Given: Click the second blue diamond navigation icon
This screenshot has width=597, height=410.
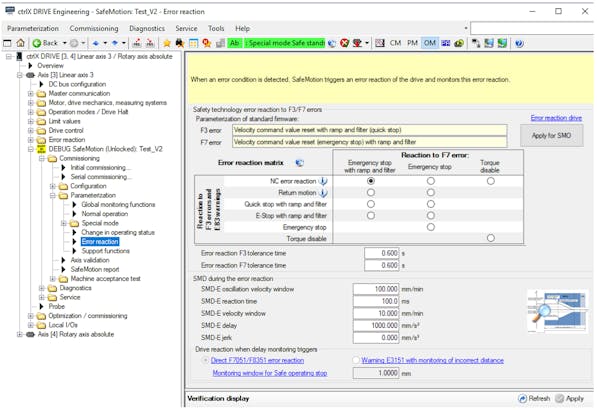Looking at the screenshot, I should point(115,43).
